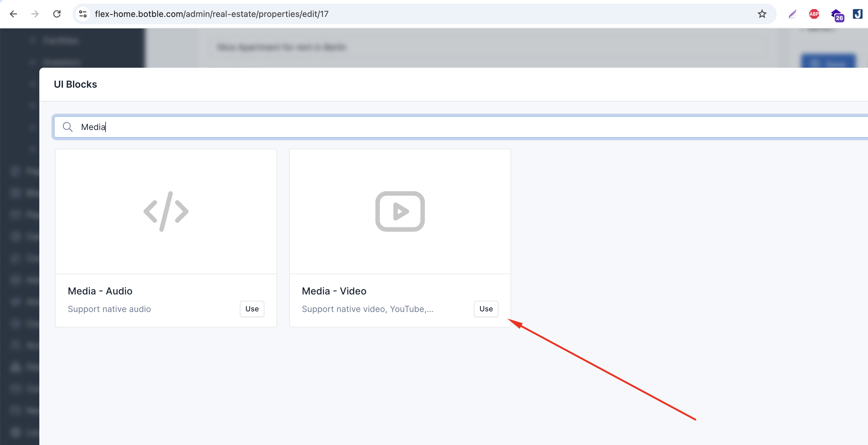868x445 pixels.
Task: Click the browser back arrow
Action: tap(14, 14)
